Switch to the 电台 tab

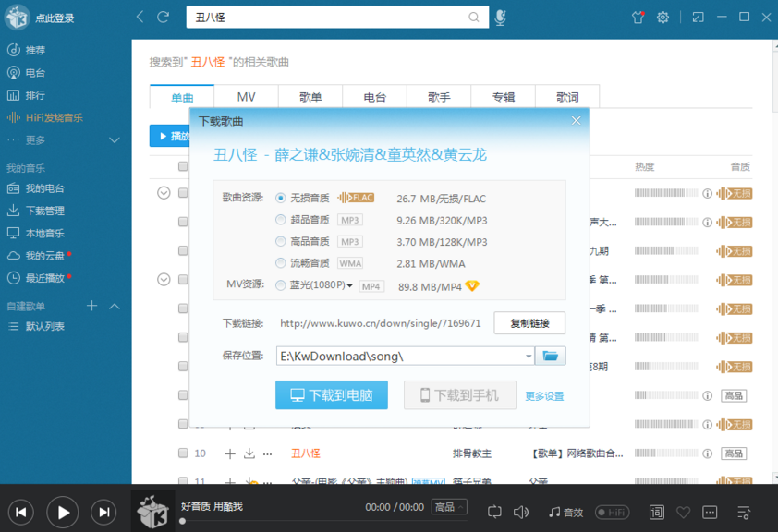click(x=374, y=97)
